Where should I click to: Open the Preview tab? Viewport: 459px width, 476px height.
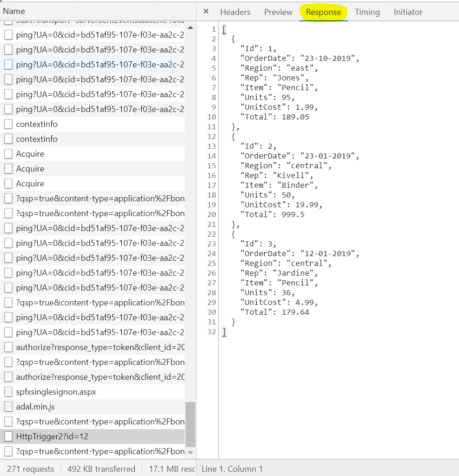278,12
